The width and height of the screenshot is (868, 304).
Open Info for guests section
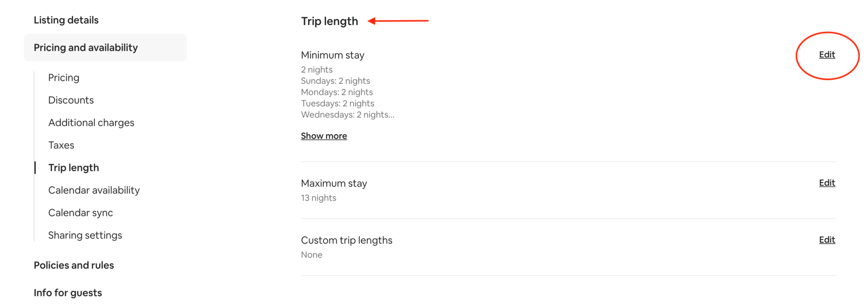click(x=67, y=292)
